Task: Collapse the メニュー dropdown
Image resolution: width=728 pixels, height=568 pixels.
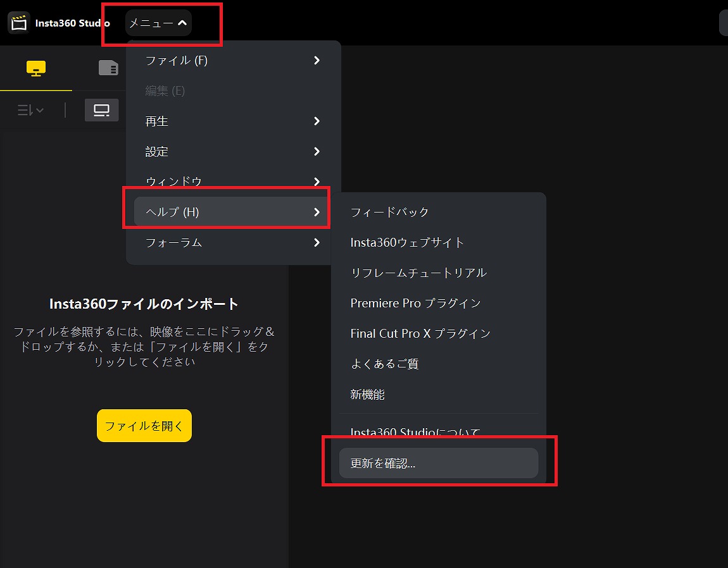Action: pos(158,23)
